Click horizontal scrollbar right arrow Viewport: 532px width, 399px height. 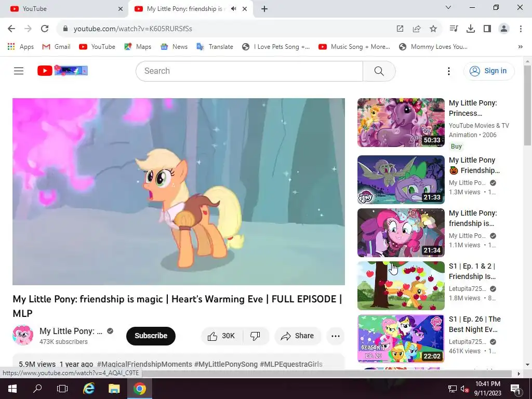518,374
